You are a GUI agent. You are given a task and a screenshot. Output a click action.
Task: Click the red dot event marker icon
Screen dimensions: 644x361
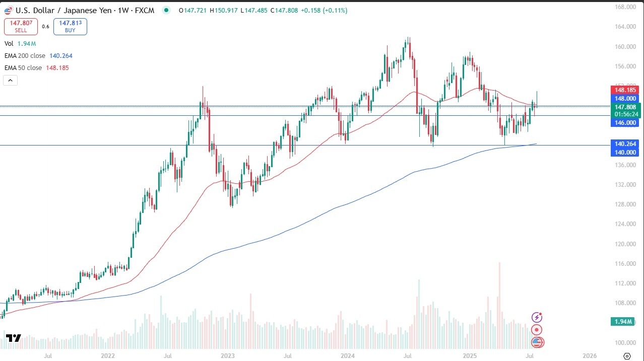pyautogui.click(x=537, y=330)
